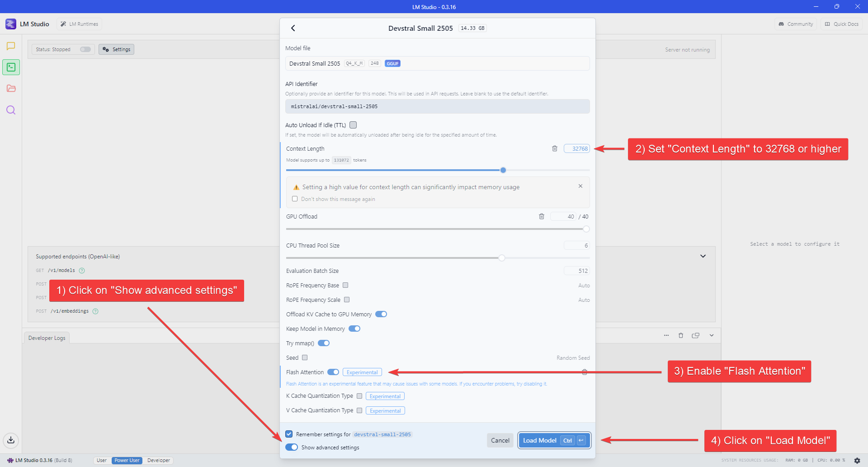Select the Developer Logs tab
Screen dimensions: 868x467
point(47,338)
